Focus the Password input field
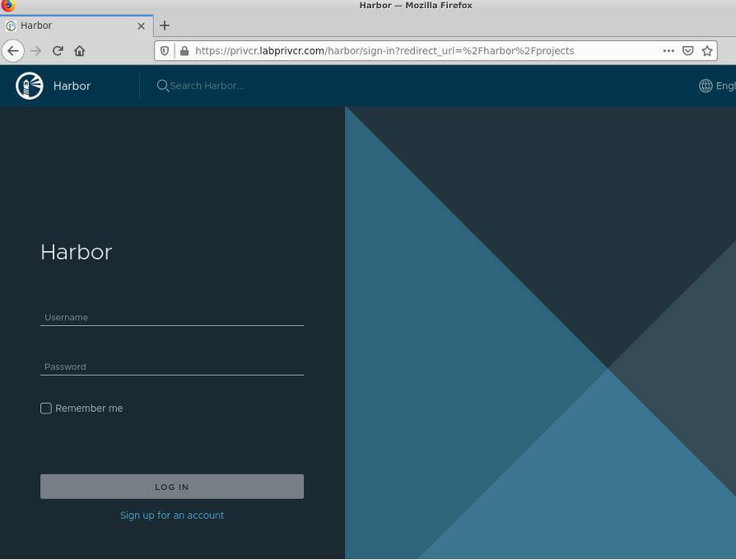The width and height of the screenshot is (736, 560). 172,366
